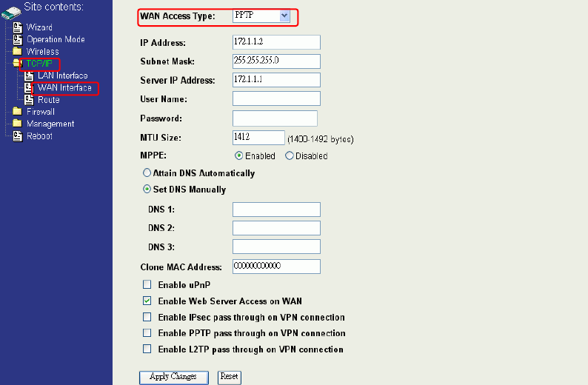Screen dimensions: 588x385
Task: Click the DNS 3 field
Action: [x=276, y=247]
